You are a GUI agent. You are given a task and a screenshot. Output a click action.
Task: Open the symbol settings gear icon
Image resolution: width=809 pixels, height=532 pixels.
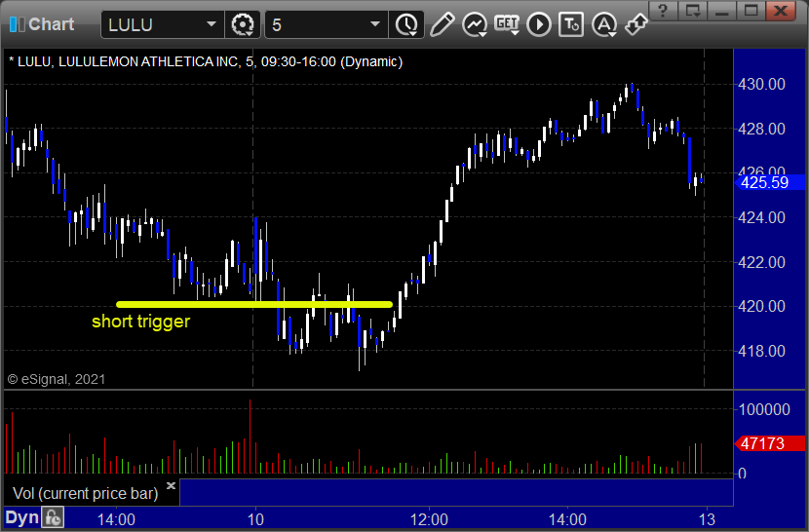coord(243,24)
